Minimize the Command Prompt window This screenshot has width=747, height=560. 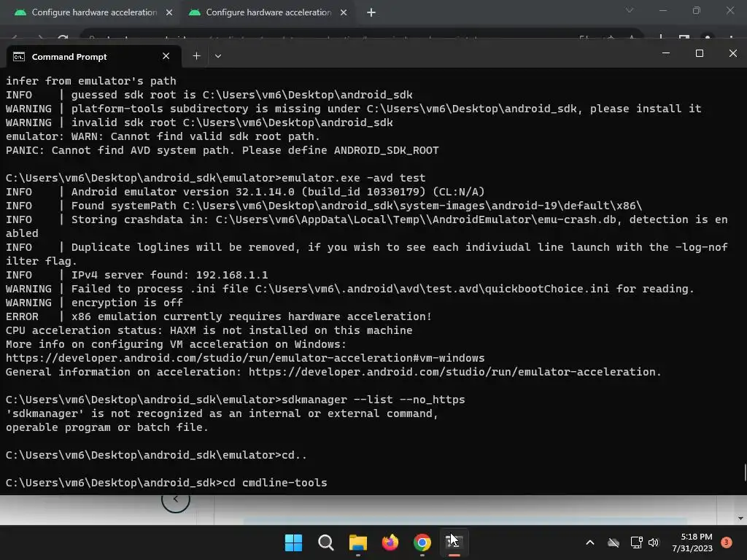pos(666,53)
